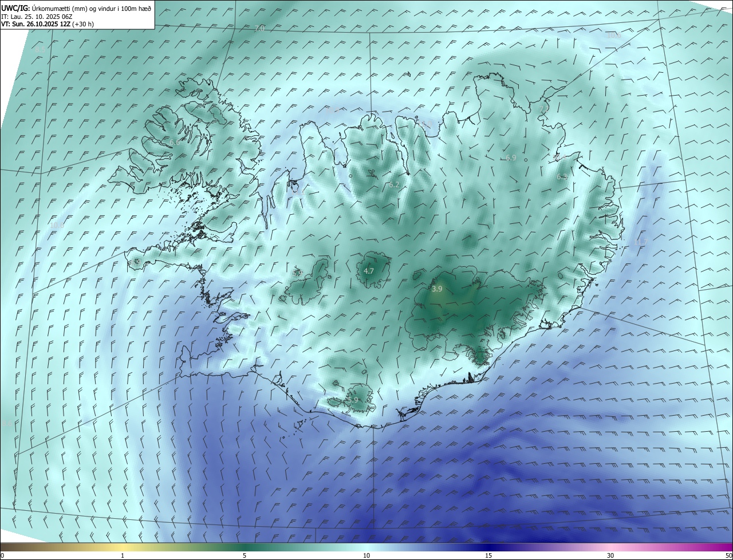
Task: Click the 3.9 value on the large southeast glacier
Action: (437, 289)
